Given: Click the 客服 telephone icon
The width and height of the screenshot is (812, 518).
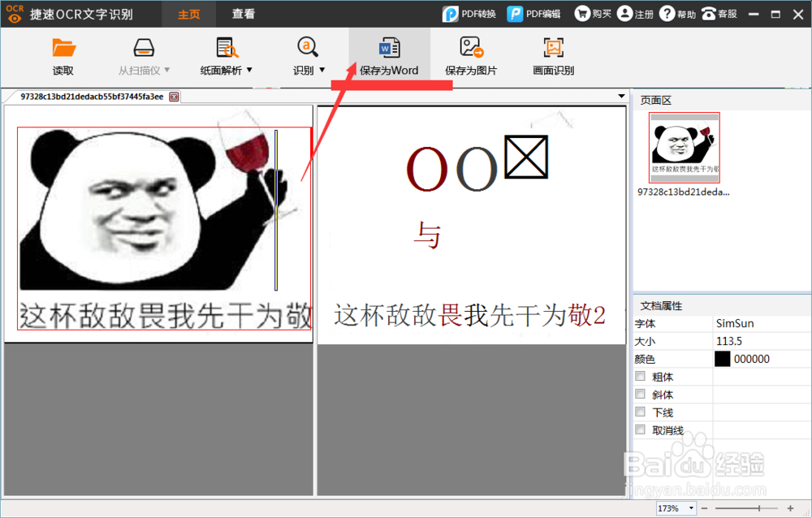Looking at the screenshot, I should click(708, 14).
